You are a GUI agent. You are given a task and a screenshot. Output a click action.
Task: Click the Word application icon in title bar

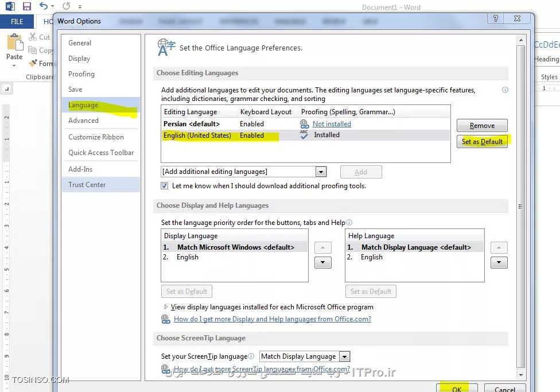[10, 6]
